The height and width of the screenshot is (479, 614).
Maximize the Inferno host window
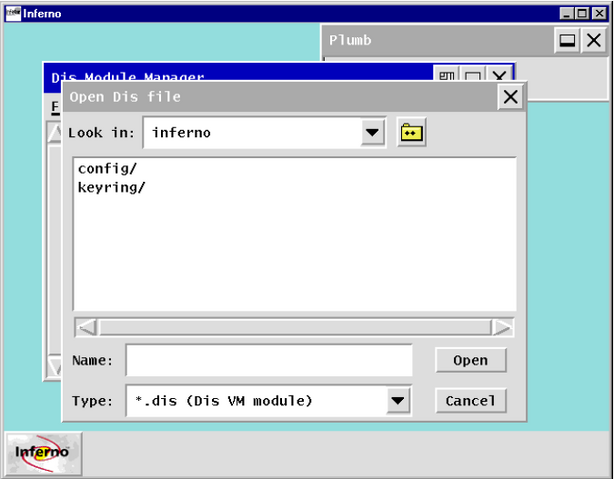pyautogui.click(x=582, y=14)
